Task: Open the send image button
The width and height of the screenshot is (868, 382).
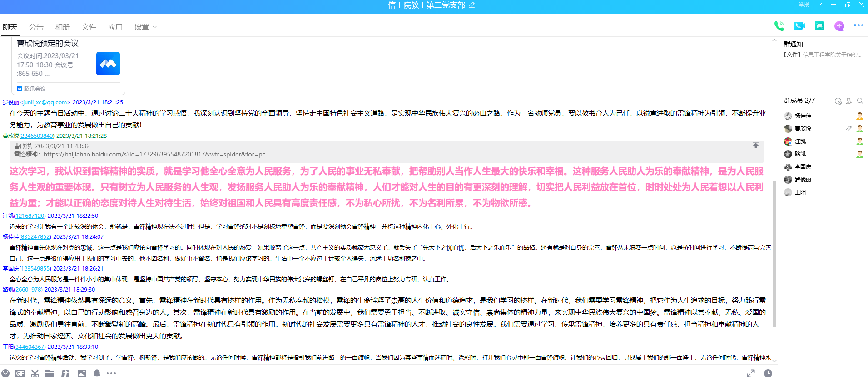Action: pos(82,373)
